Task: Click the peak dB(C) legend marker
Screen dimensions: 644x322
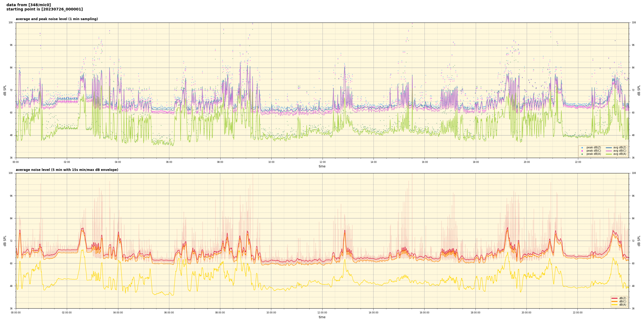Action: (x=582, y=151)
